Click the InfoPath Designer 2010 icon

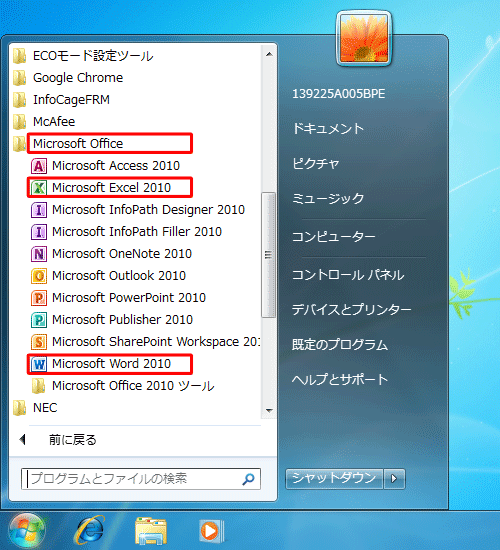point(39,210)
